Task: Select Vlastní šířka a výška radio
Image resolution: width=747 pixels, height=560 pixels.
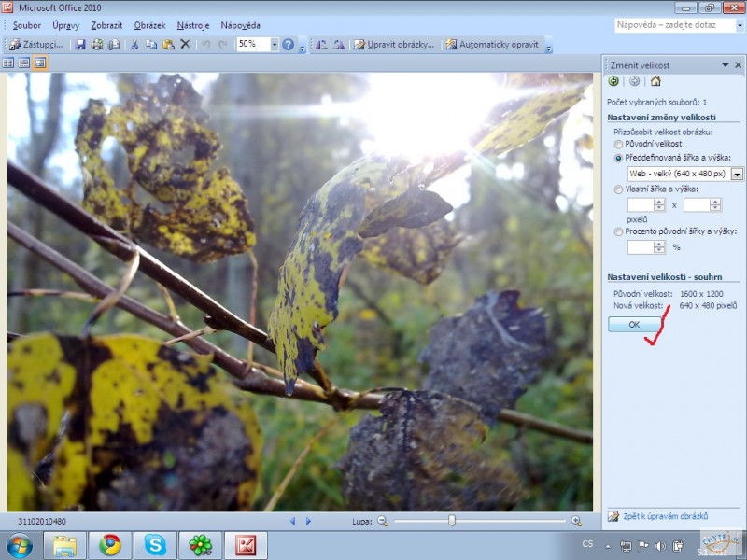Action: pos(618,189)
